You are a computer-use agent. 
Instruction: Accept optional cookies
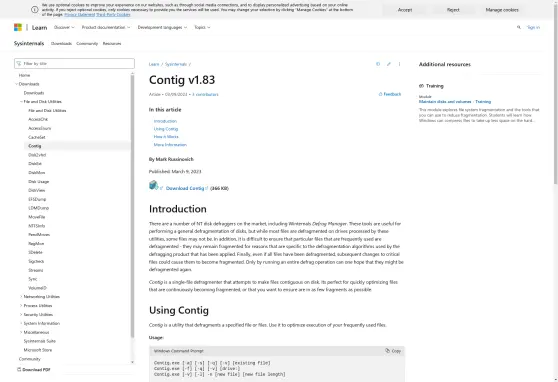point(405,10)
